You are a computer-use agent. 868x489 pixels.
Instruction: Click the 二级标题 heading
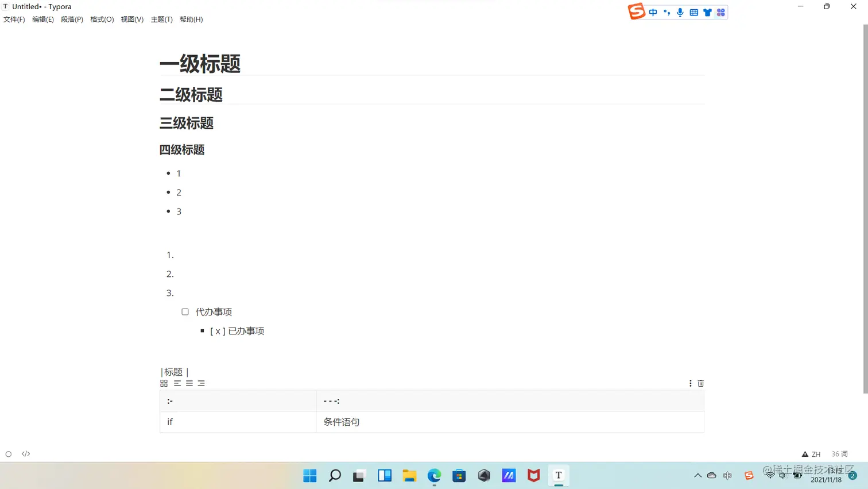(x=191, y=95)
